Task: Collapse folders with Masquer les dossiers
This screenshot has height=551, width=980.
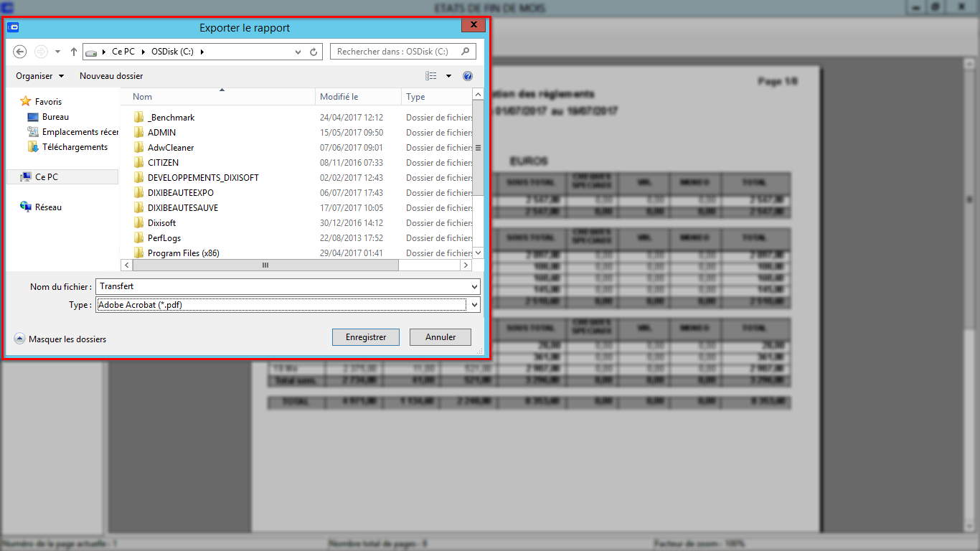Action: coord(60,339)
